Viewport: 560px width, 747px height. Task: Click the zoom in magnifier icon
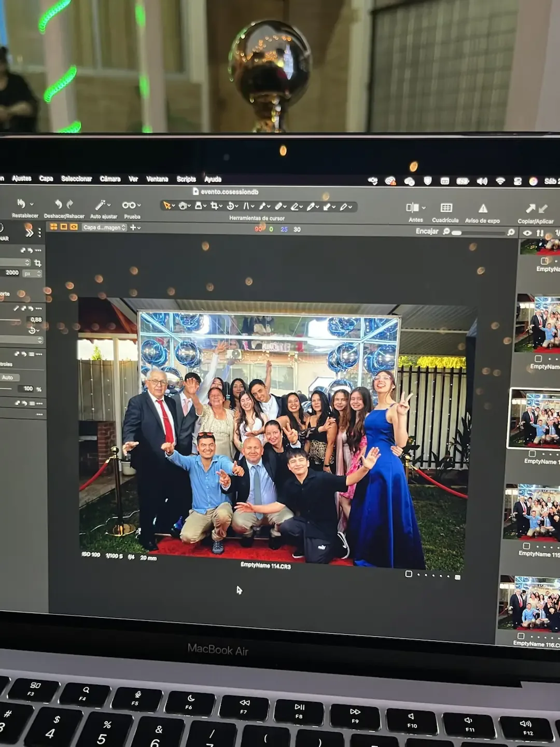pos(511,232)
